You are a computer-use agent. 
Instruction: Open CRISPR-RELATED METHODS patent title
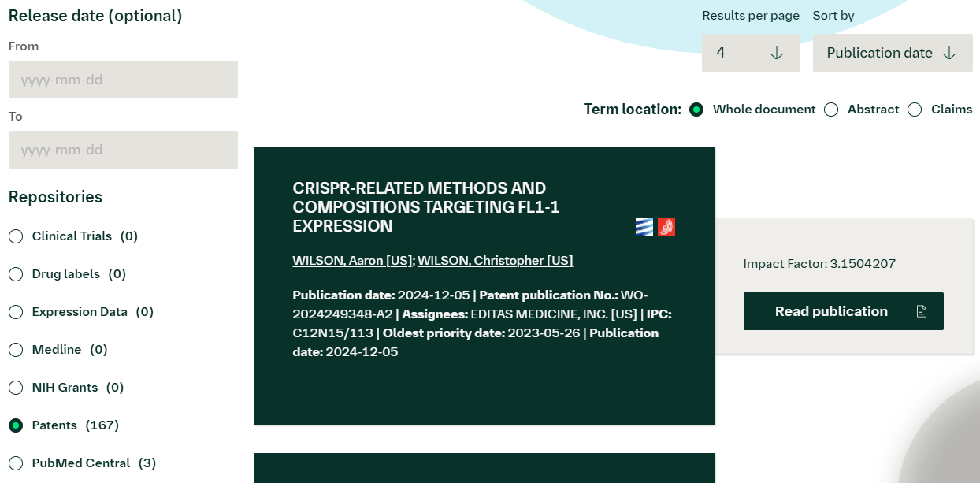(x=426, y=207)
